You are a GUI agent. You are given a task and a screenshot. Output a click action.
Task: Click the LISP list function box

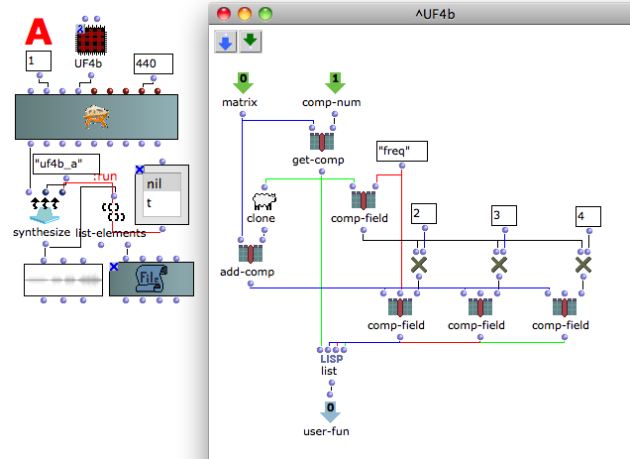point(331,364)
